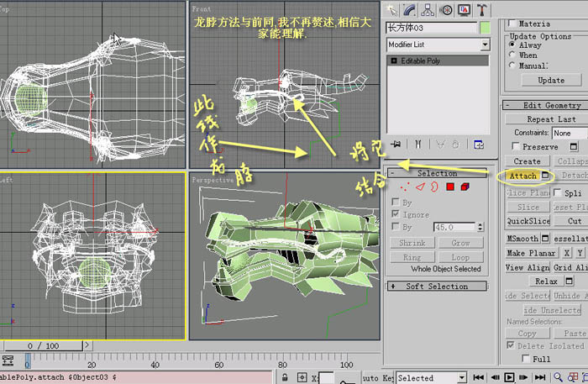The image size is (588, 384).
Task: Open the Utilities hammer tab
Action: (482, 10)
